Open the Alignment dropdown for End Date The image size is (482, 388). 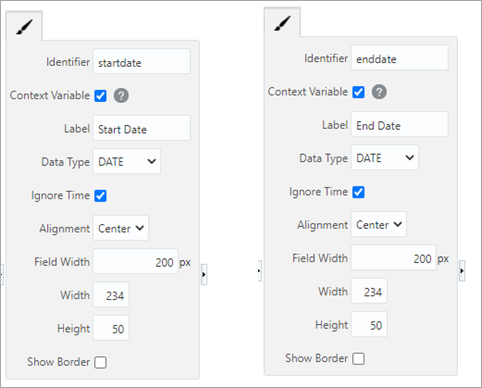point(379,224)
